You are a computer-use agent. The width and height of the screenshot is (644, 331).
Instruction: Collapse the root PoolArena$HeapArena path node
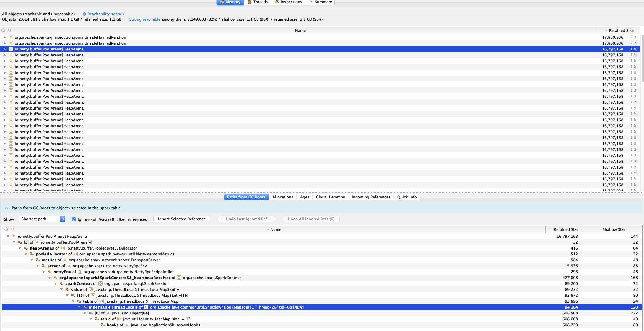(8, 236)
